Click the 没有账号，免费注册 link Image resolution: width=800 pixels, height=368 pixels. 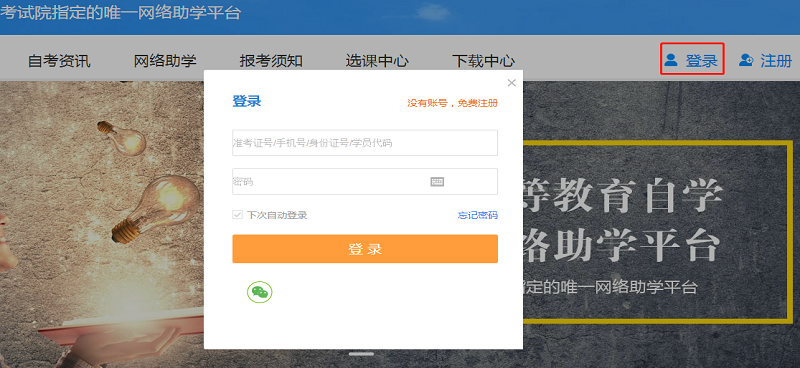click(x=452, y=103)
